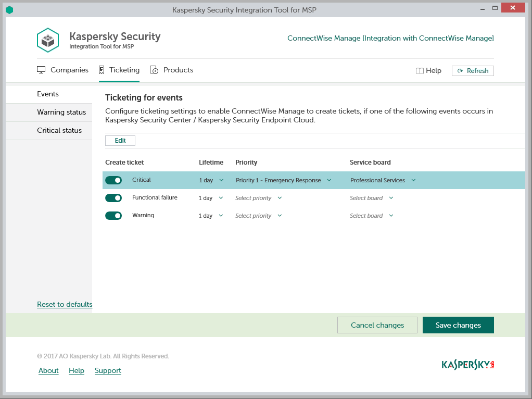Click the Kaspersky Security hexagon logo
Image resolution: width=532 pixels, height=399 pixels.
click(48, 40)
